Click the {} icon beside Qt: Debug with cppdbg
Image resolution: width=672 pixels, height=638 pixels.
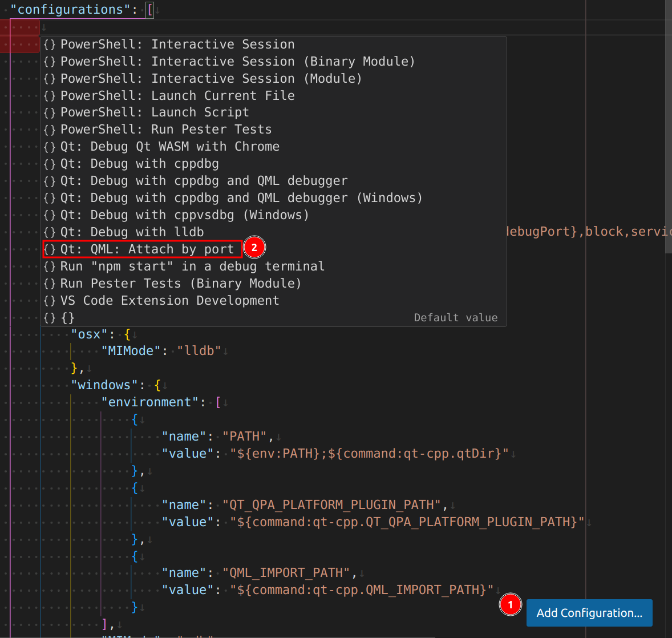[x=49, y=163]
